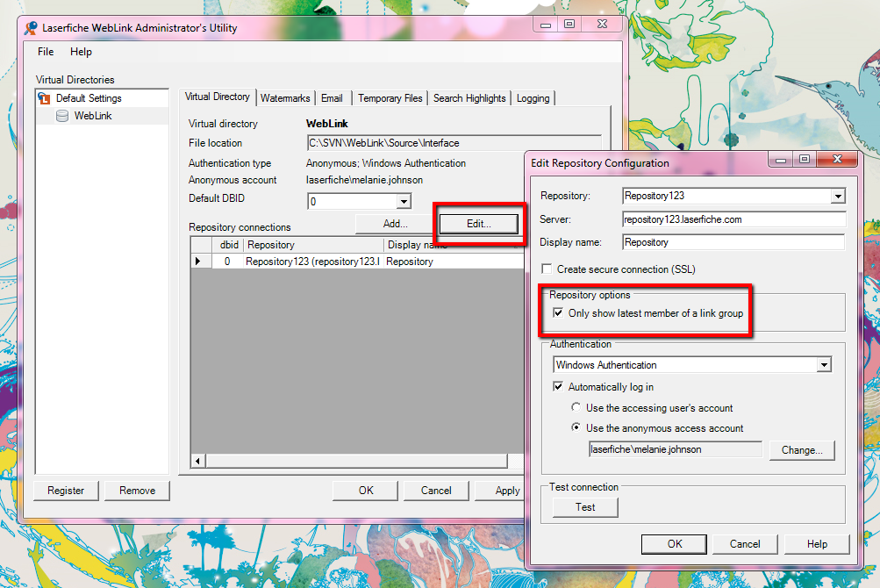This screenshot has width=880, height=588.
Task: Click the Add... repository connection button
Action: (x=395, y=224)
